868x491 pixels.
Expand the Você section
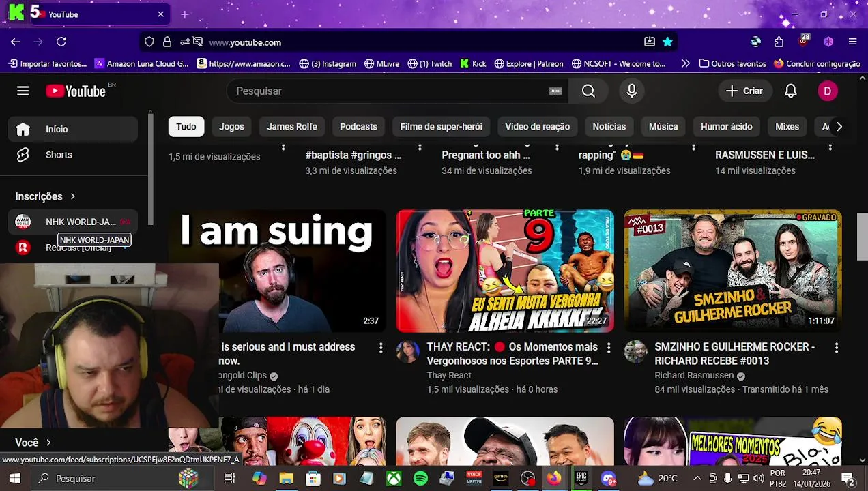pos(33,443)
